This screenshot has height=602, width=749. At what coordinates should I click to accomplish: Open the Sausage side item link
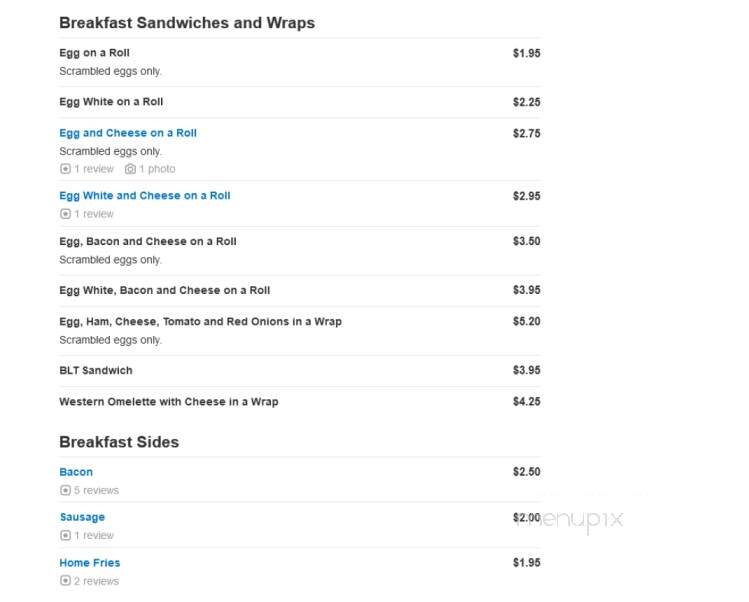click(82, 517)
